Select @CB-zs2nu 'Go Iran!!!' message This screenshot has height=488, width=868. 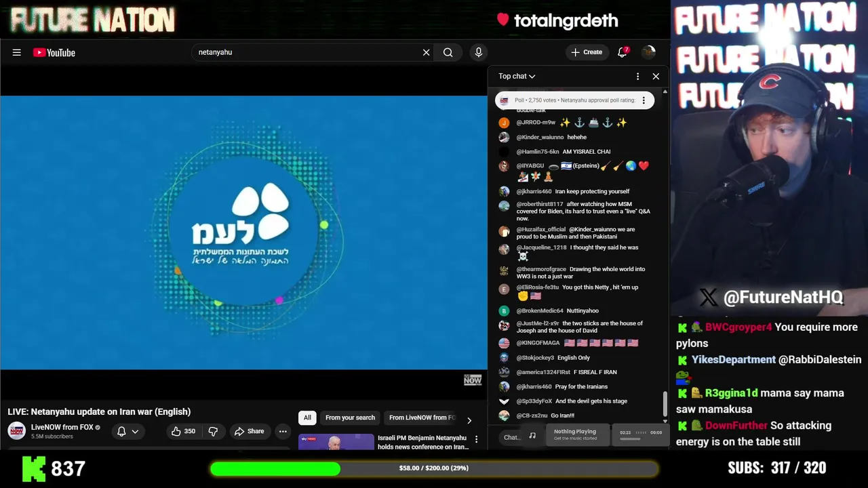[x=563, y=415]
